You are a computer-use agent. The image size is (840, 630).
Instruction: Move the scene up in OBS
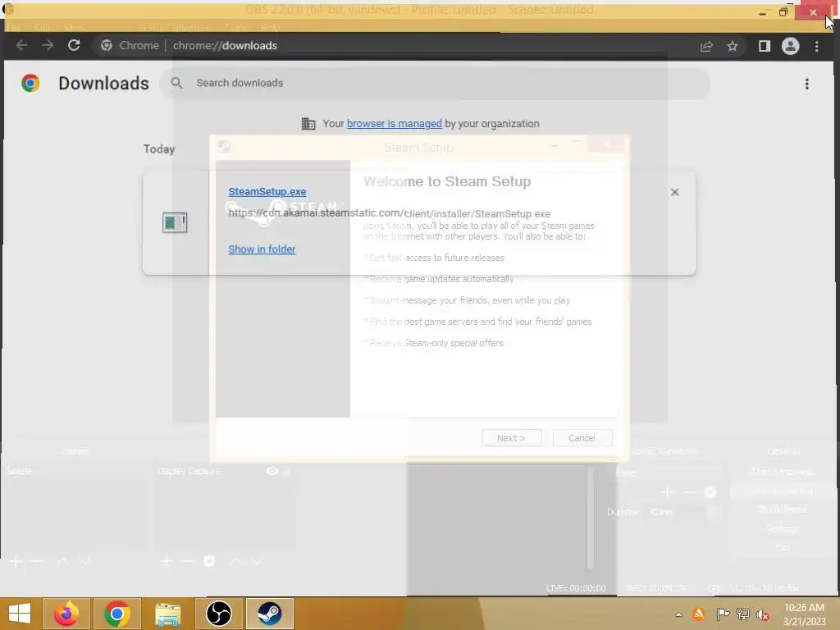(62, 561)
